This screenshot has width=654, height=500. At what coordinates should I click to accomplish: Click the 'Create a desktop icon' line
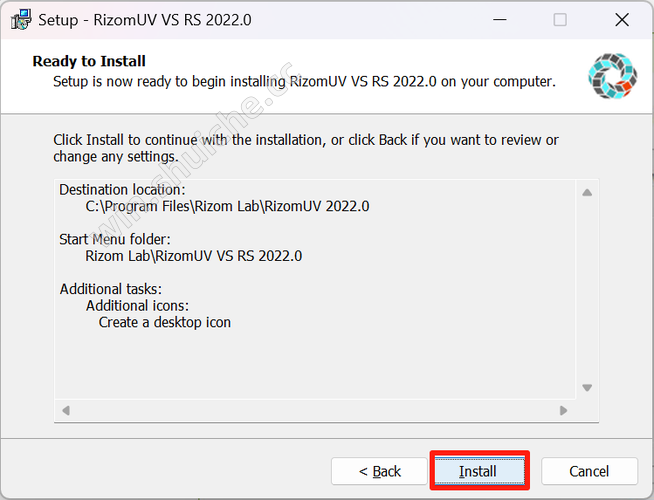click(x=165, y=322)
